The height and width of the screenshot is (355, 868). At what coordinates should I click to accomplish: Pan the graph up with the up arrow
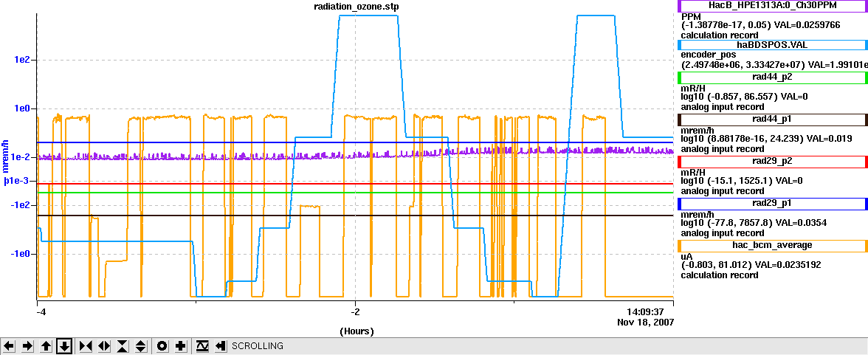point(46,346)
